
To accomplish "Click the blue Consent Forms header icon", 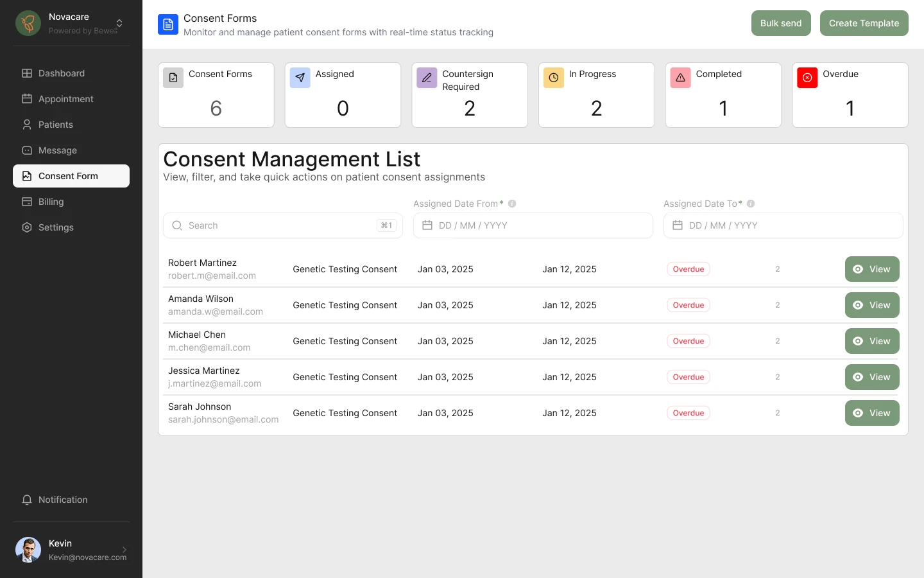I will click(168, 24).
